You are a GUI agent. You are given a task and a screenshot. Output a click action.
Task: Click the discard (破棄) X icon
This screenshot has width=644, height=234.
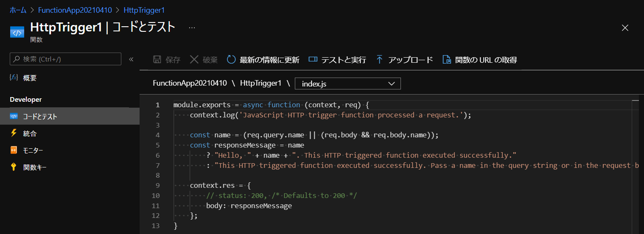click(194, 60)
